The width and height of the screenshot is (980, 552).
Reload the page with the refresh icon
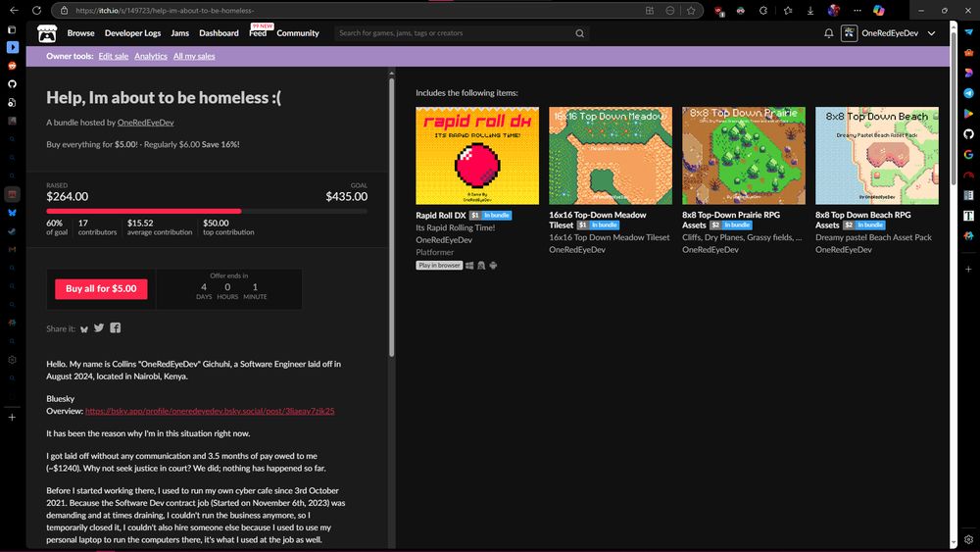click(36, 11)
